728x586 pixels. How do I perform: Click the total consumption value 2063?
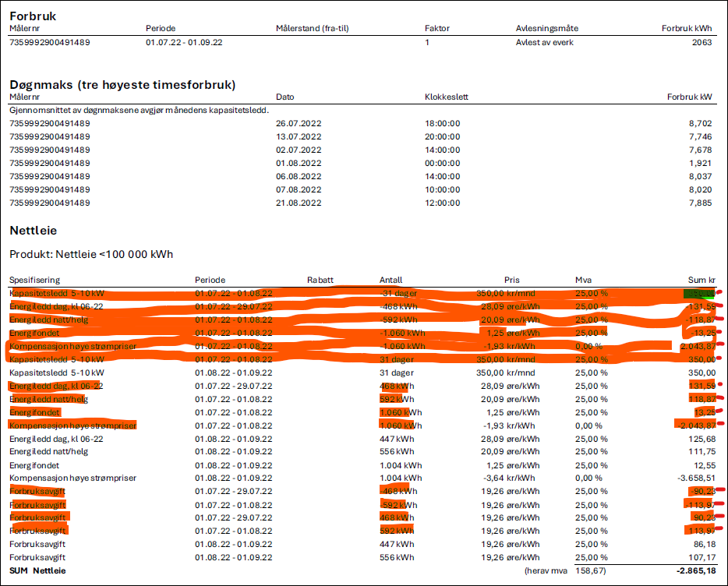click(701, 42)
